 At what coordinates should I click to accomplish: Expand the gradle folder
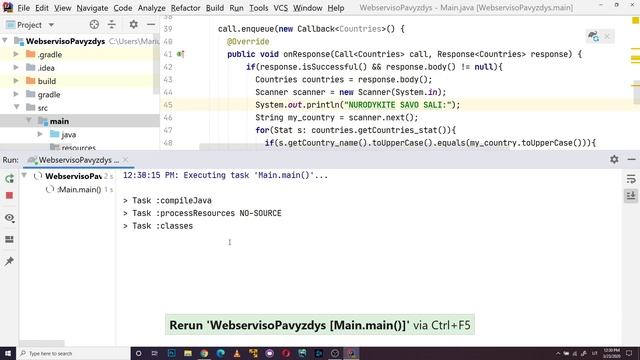point(16,94)
